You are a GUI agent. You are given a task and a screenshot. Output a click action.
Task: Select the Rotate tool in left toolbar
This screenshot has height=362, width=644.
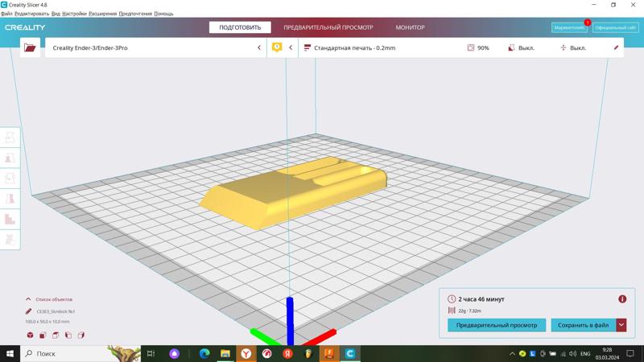(10, 178)
